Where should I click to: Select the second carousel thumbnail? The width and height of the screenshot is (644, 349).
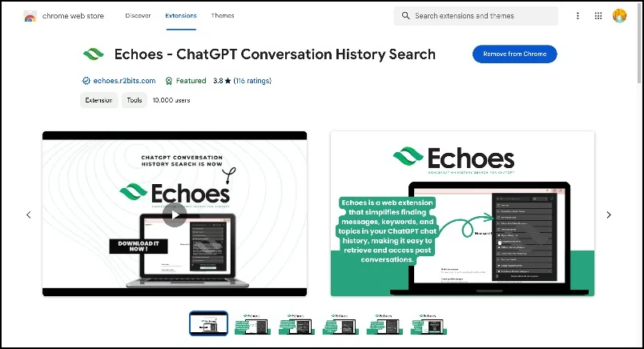(252, 323)
